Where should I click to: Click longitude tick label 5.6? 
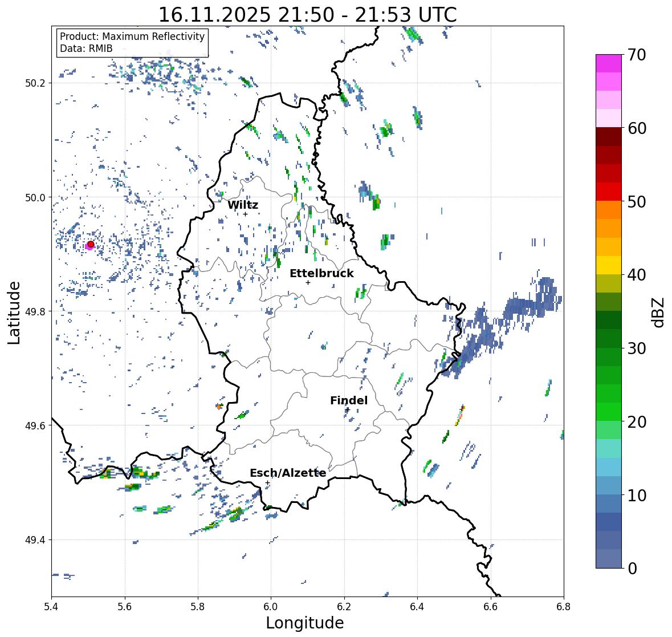(125, 607)
